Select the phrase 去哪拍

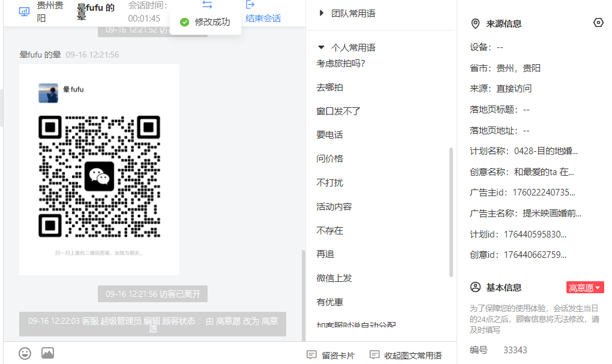pos(329,88)
